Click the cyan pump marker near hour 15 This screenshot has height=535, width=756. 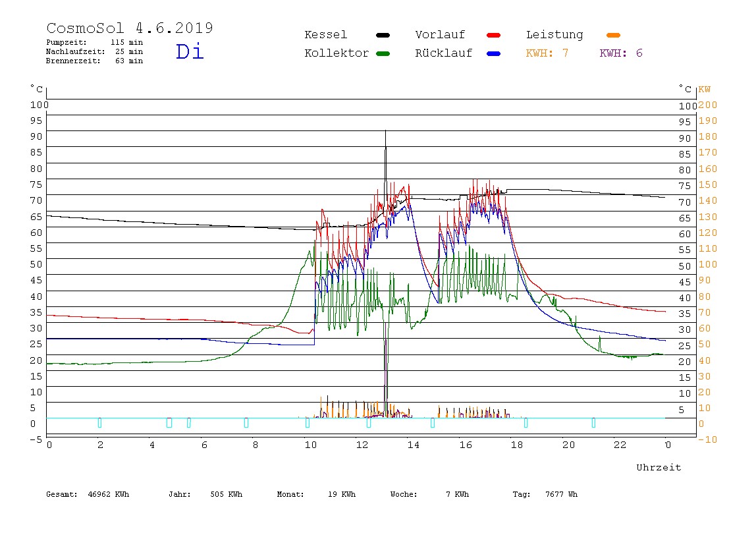pos(433,422)
